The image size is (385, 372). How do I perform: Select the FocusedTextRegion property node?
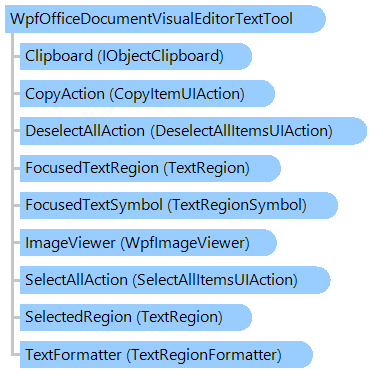pyautogui.click(x=150, y=168)
